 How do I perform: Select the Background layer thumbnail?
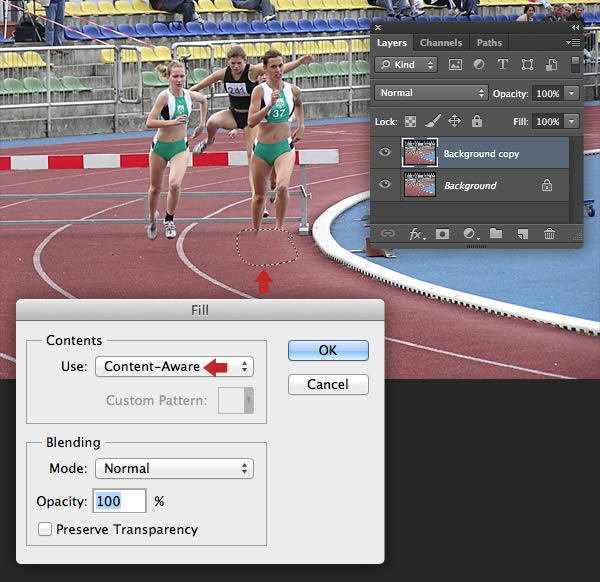(420, 184)
